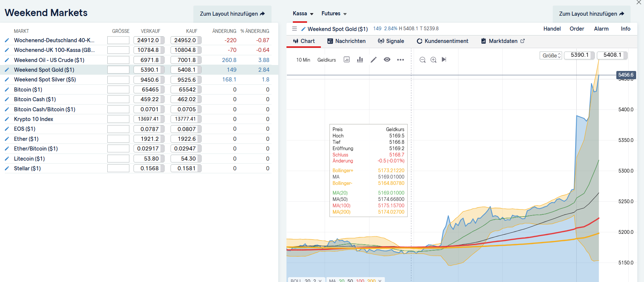644x282 pixels.
Task: Remove the MA indicator tag
Action: (380, 281)
